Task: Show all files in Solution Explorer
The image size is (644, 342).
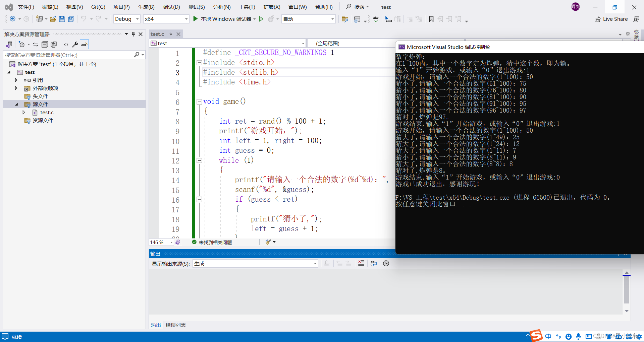Action: (x=54, y=45)
